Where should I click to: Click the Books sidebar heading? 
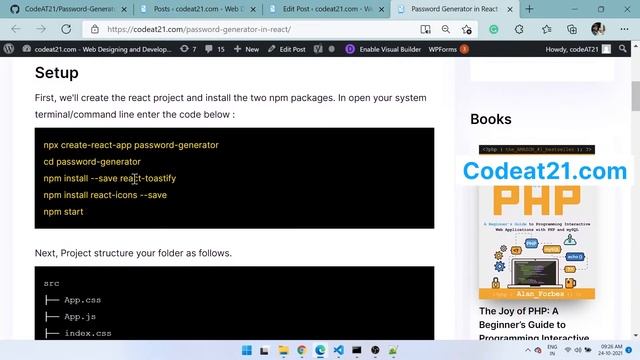(491, 119)
